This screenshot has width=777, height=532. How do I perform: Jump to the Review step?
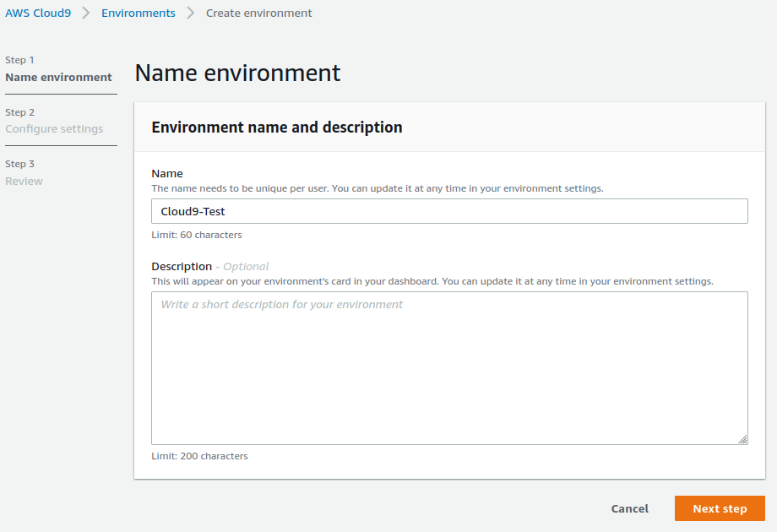coord(24,182)
